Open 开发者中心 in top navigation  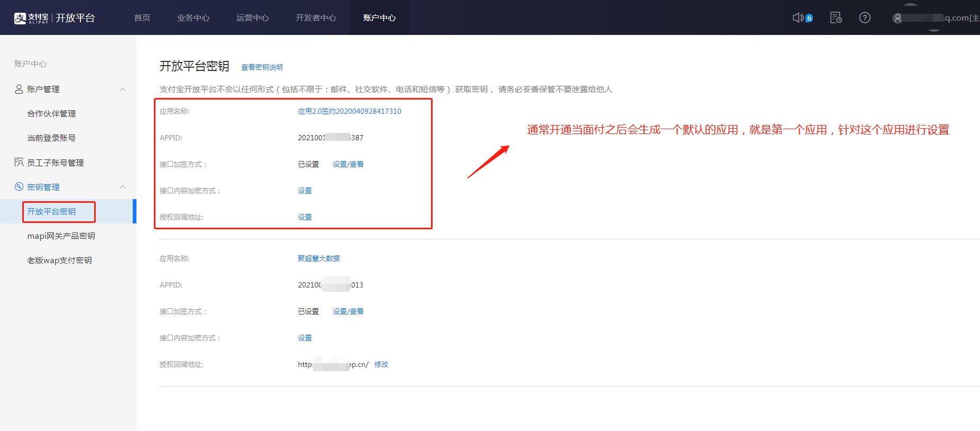pos(316,18)
